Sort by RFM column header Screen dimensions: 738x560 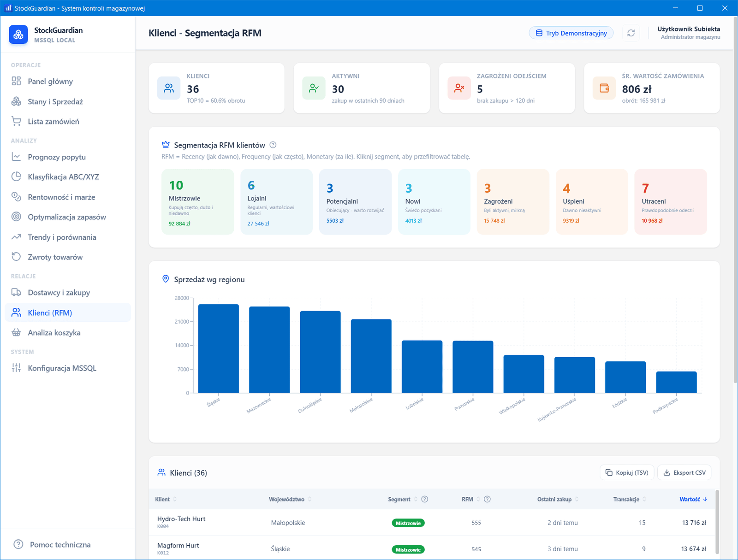470,499
